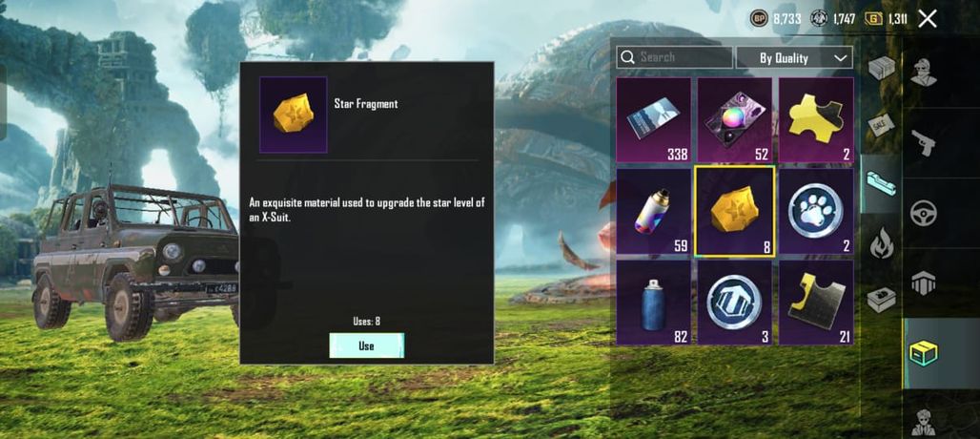
Task: Select the sale tag sub-category
Action: point(881,126)
